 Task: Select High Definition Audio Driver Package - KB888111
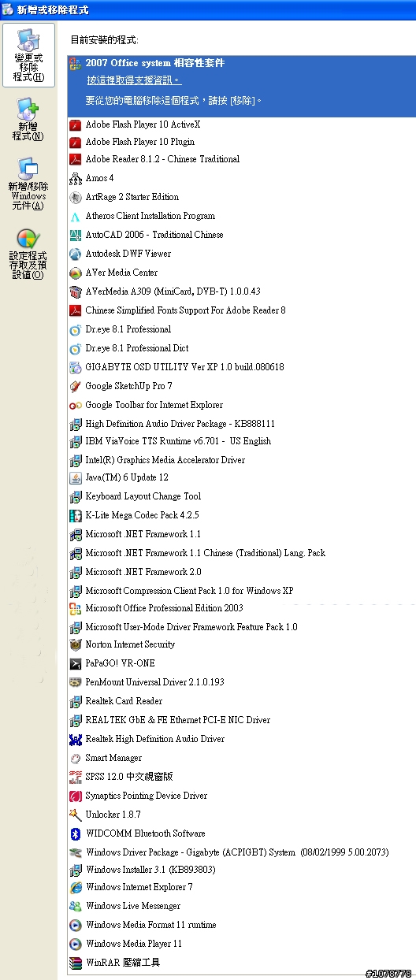point(241,424)
